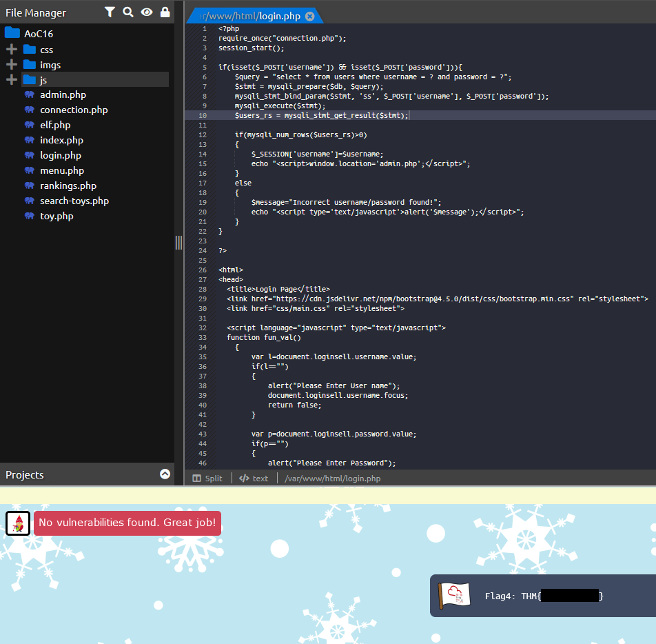Image resolution: width=656 pixels, height=644 pixels.
Task: Click the Login Page title tag line
Action: 278,289
